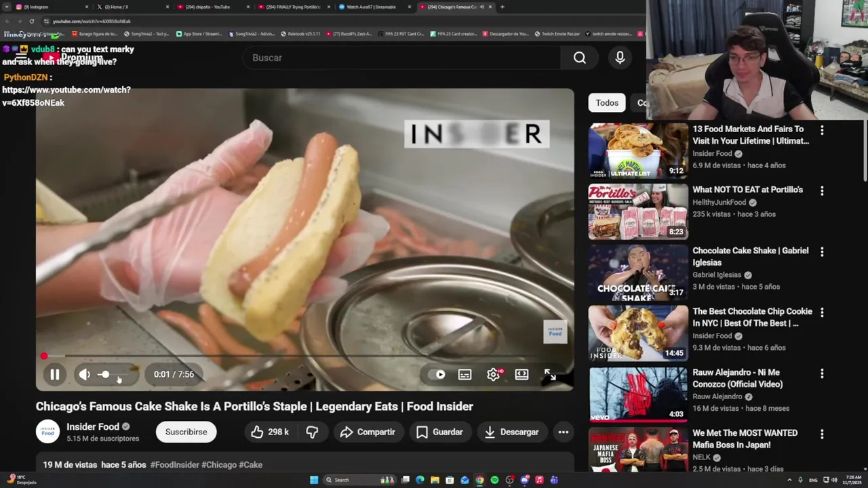
Task: Open options for What NOT TO EAT video
Action: 822,190
